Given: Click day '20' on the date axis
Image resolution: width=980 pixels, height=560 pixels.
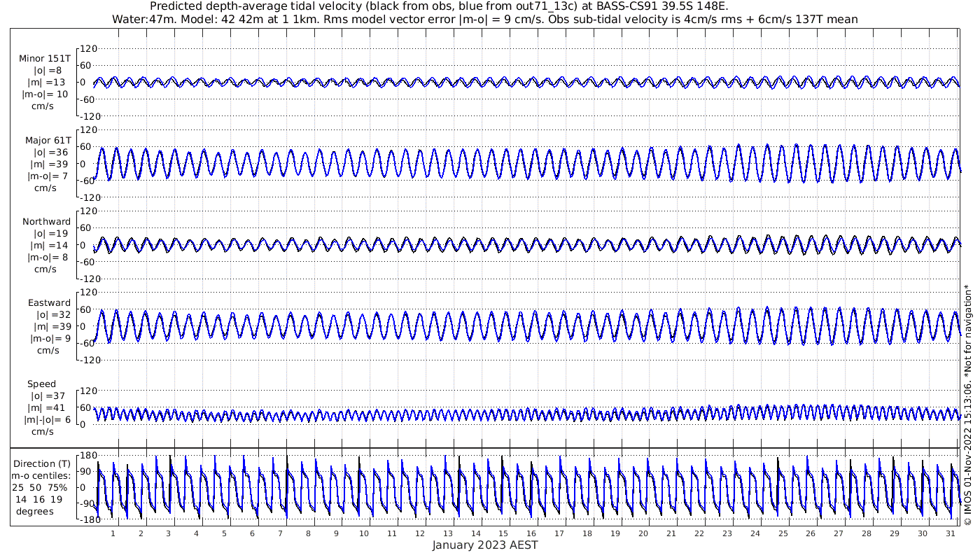Looking at the screenshot, I should click(643, 533).
